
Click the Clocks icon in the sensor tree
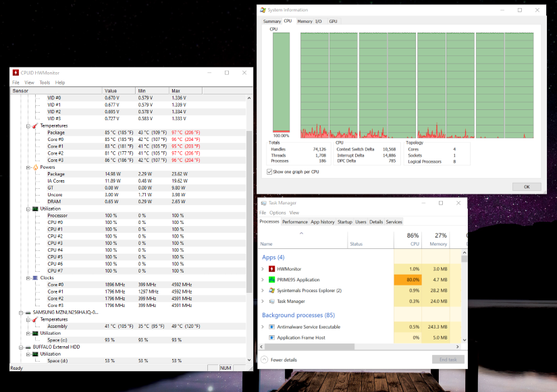[35, 278]
